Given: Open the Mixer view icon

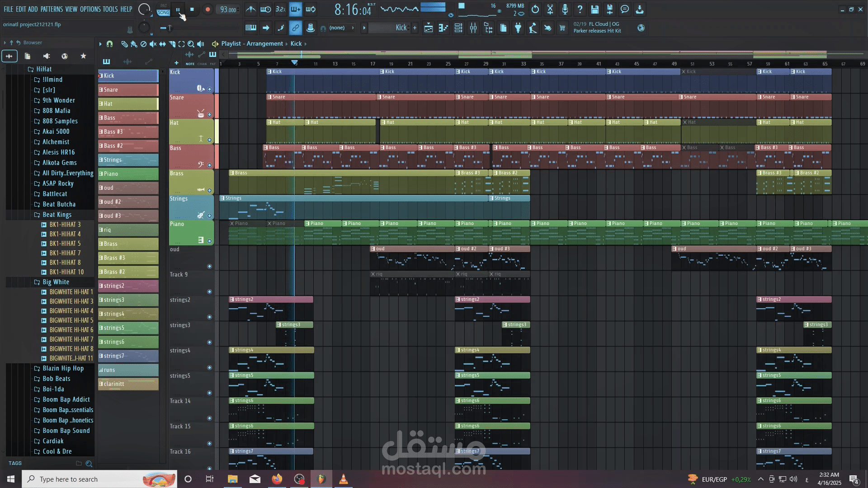Looking at the screenshot, I should coord(473,28).
